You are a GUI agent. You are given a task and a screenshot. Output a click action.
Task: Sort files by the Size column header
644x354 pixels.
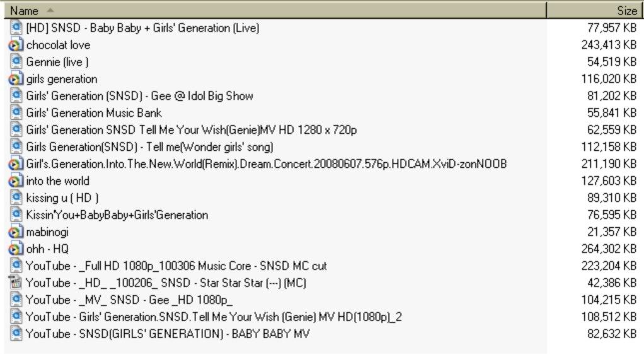click(x=594, y=10)
